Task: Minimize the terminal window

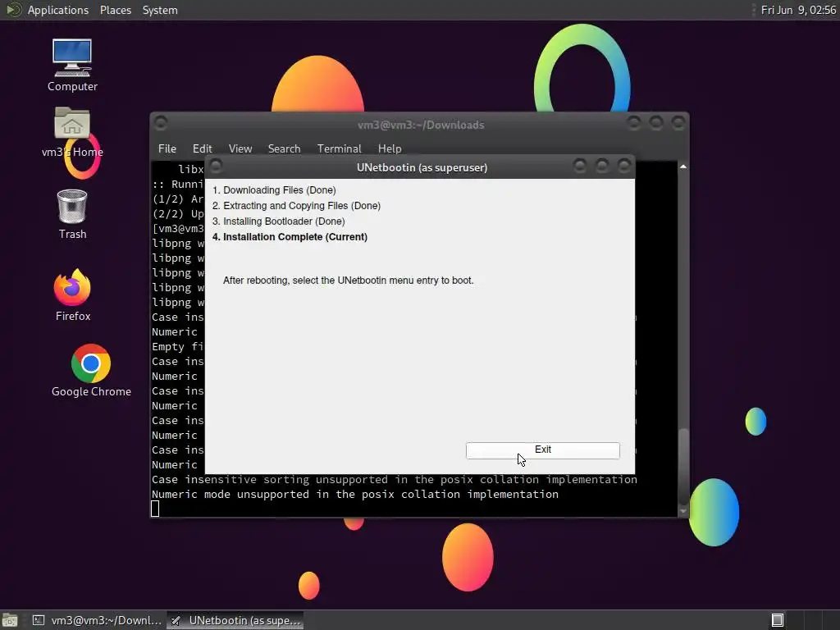Action: [x=634, y=123]
